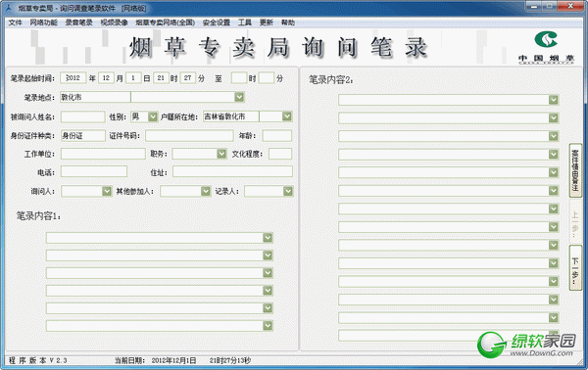Image resolution: width=588 pixels, height=370 pixels.
Task: Open the 安全设置 menu
Action: click(217, 23)
